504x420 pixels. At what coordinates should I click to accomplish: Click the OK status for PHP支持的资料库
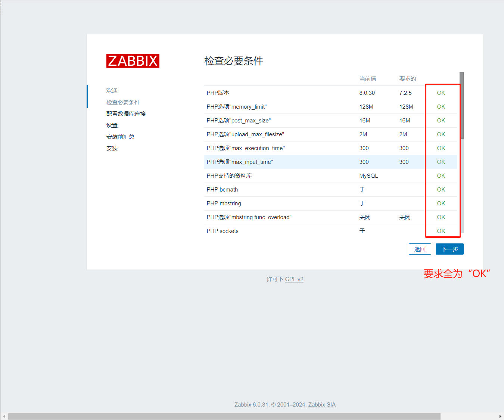point(441,176)
